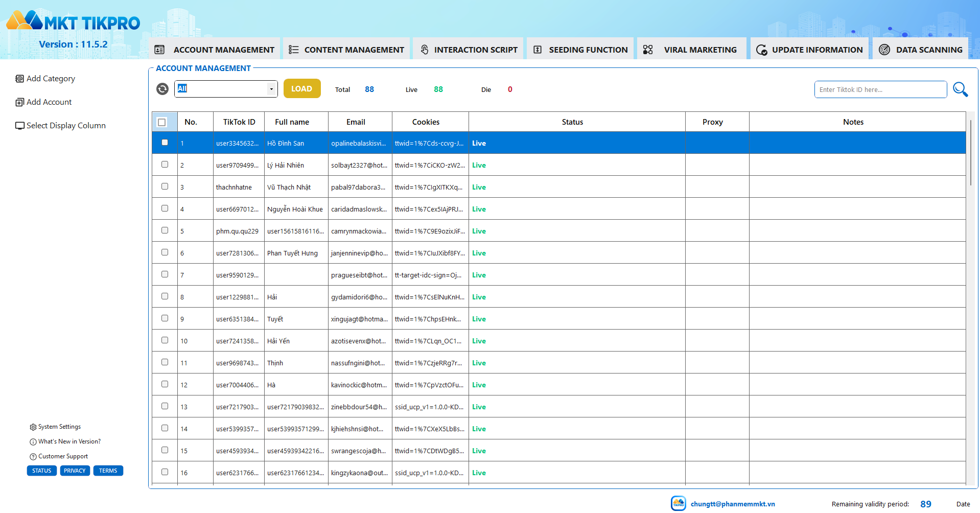Click the Seeding Function icon
The image size is (980, 513).
538,50
